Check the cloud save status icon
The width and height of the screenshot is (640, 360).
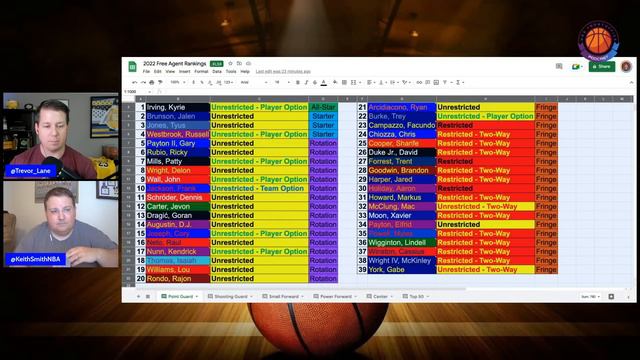click(248, 63)
